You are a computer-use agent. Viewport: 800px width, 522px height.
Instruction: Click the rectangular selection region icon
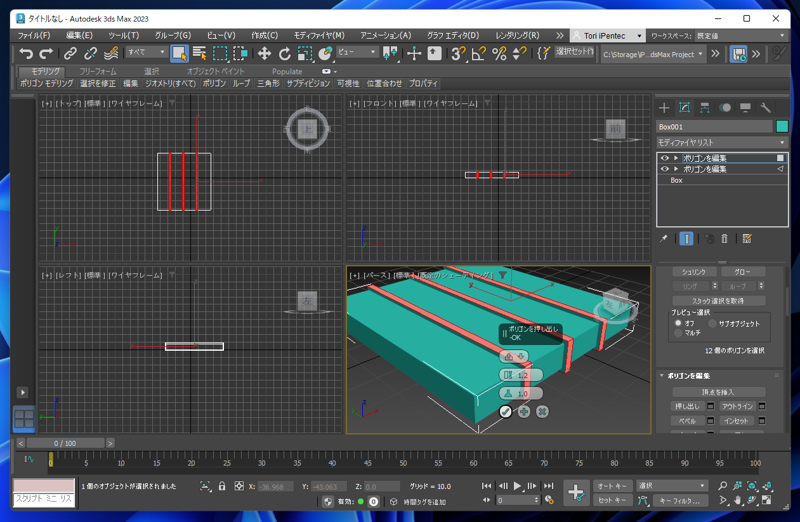[220, 53]
